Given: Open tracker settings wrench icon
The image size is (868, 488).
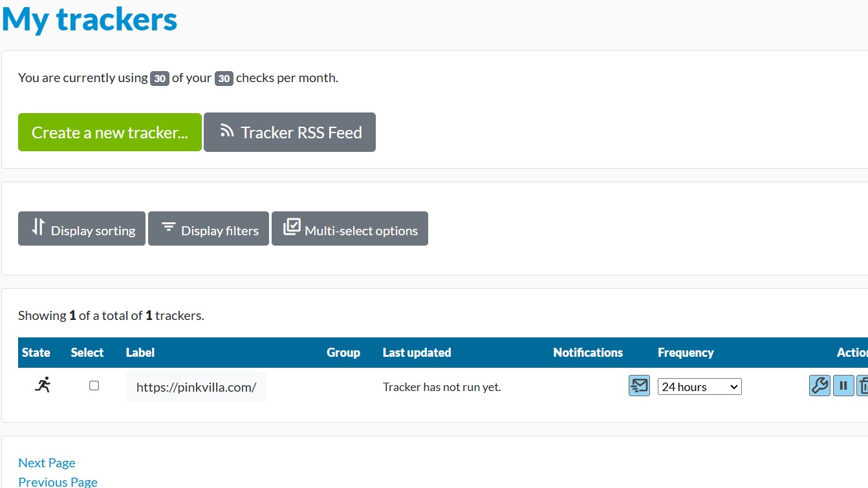Looking at the screenshot, I should pyautogui.click(x=819, y=386).
